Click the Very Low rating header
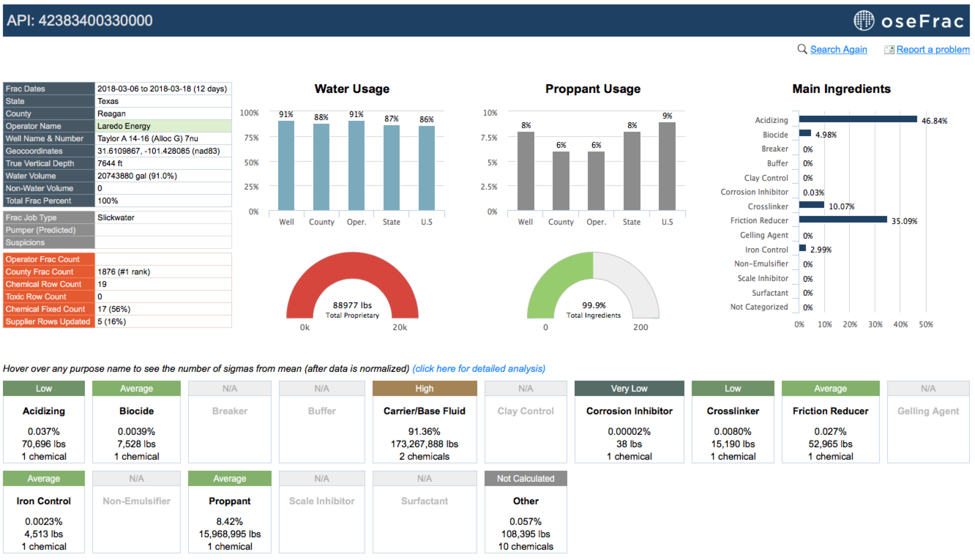Viewport: 975px width, 560px height. pos(630,388)
